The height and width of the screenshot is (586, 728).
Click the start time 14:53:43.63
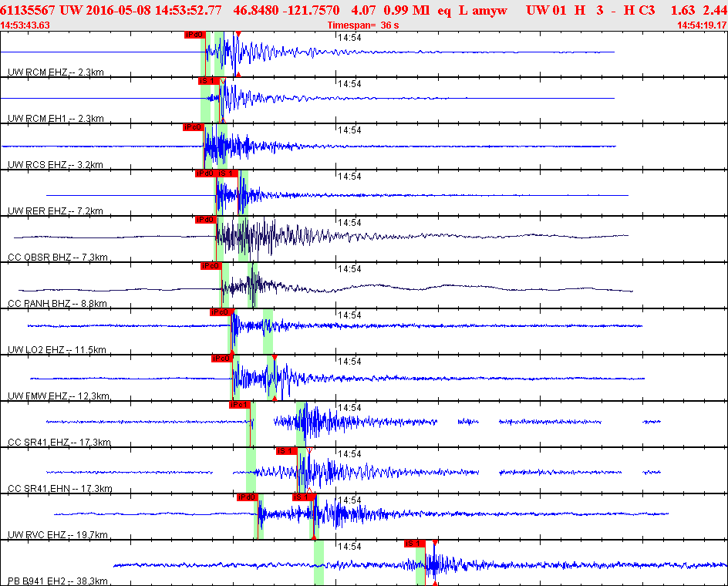coord(25,25)
